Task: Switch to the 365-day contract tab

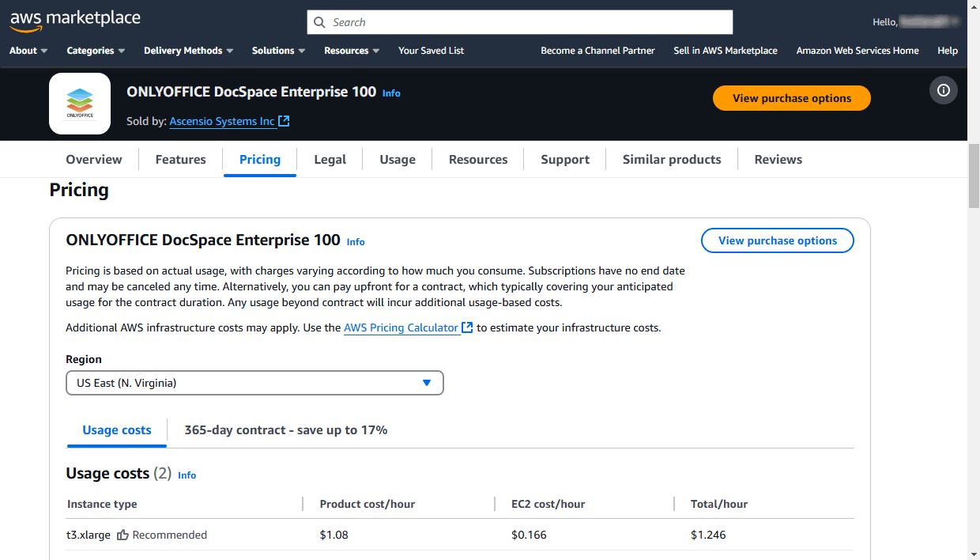Action: coord(285,430)
